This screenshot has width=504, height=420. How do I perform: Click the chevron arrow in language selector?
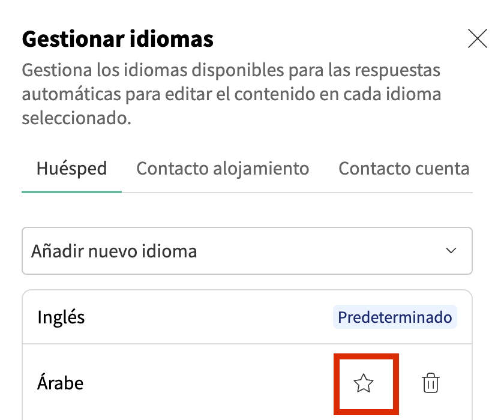(x=452, y=251)
